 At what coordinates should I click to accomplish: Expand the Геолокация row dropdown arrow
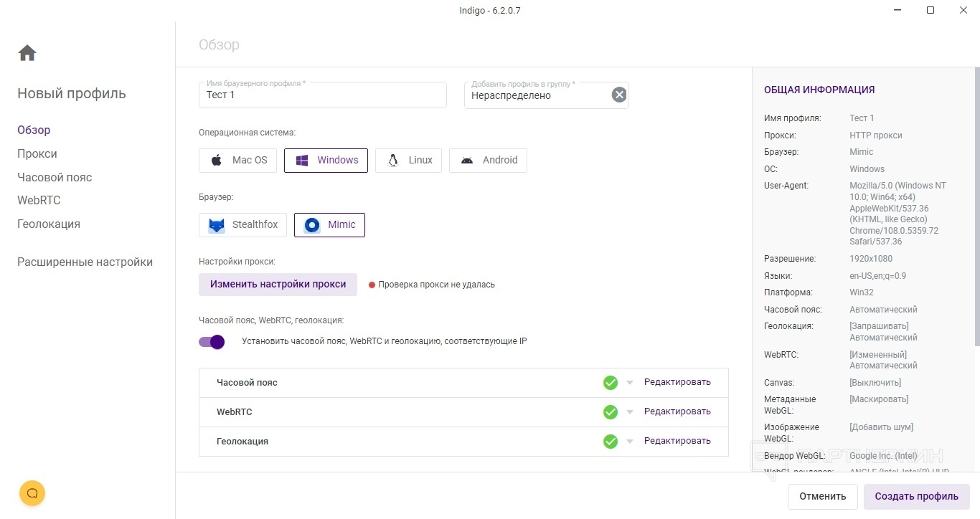(630, 442)
